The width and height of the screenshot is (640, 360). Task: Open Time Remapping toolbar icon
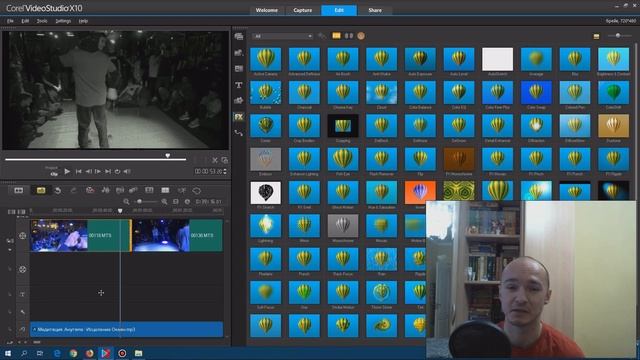click(x=182, y=191)
